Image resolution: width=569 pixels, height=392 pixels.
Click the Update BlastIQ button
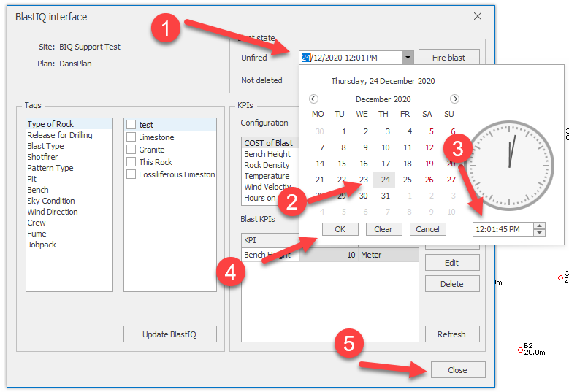(x=170, y=334)
